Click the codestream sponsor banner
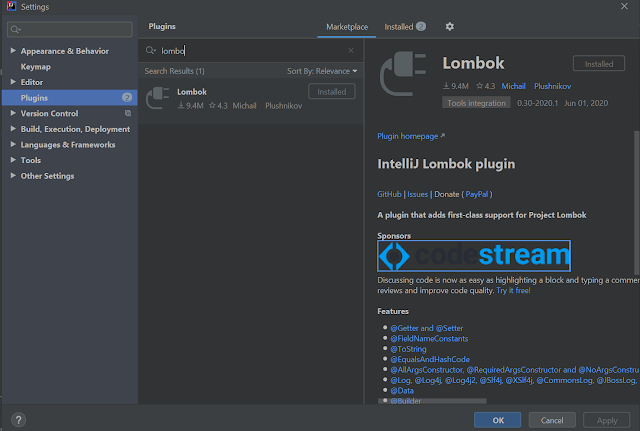The height and width of the screenshot is (431, 640). (x=474, y=256)
